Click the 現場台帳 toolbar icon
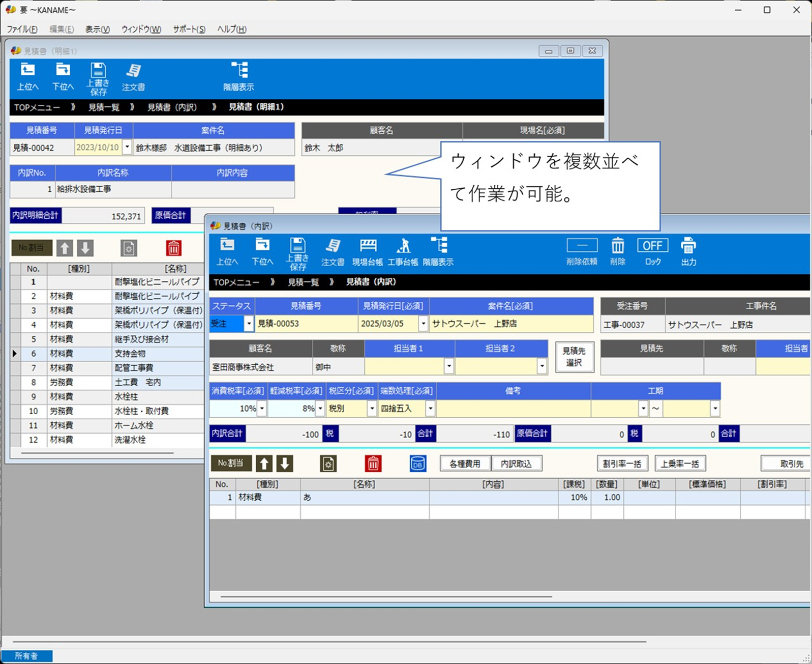Image resolution: width=812 pixels, height=664 pixels. coord(368,252)
